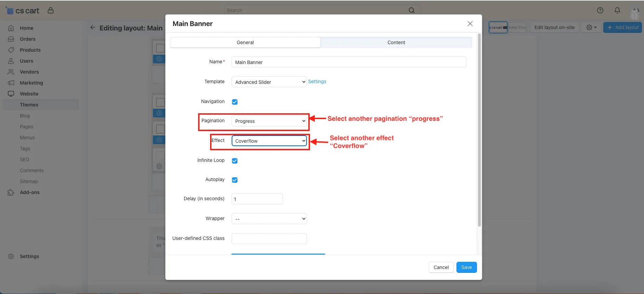
Task: Open Tags in the sidebar
Action: coord(25,149)
